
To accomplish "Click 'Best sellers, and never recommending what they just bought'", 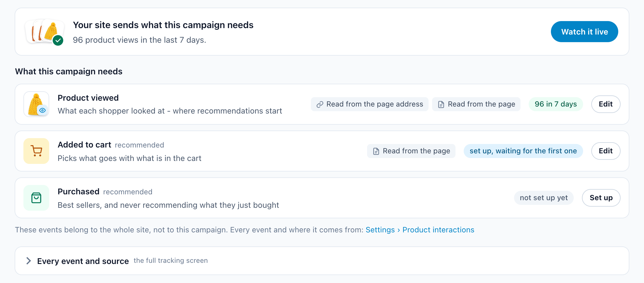I will click(168, 205).
